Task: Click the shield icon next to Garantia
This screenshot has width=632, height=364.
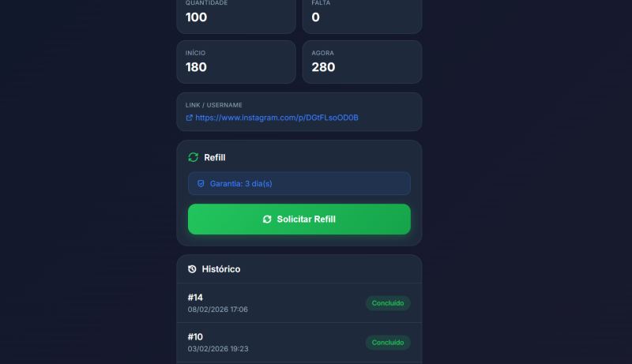Action: tap(201, 183)
